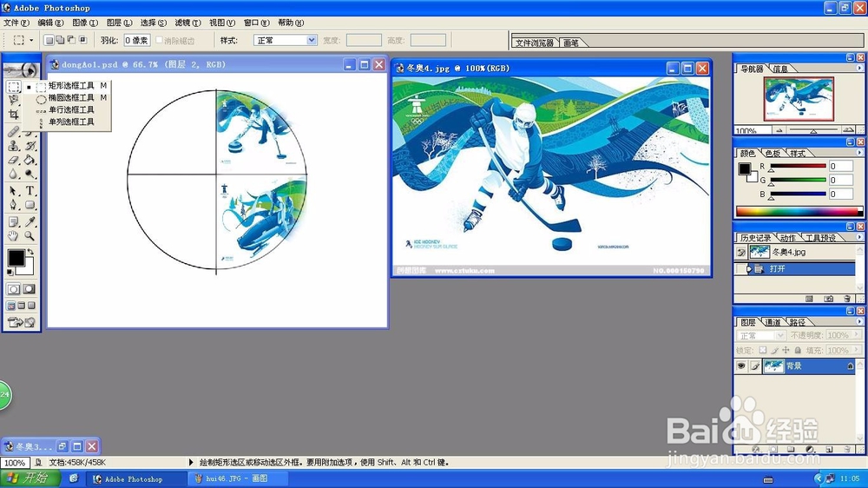Select the Pen tool
Image resolution: width=868 pixels, height=488 pixels.
pyautogui.click(x=13, y=205)
